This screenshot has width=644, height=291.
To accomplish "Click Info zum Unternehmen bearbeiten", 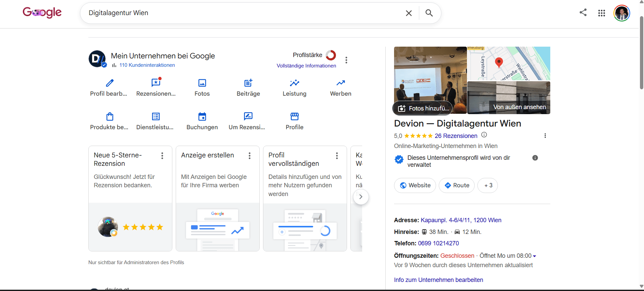I will pos(438,280).
